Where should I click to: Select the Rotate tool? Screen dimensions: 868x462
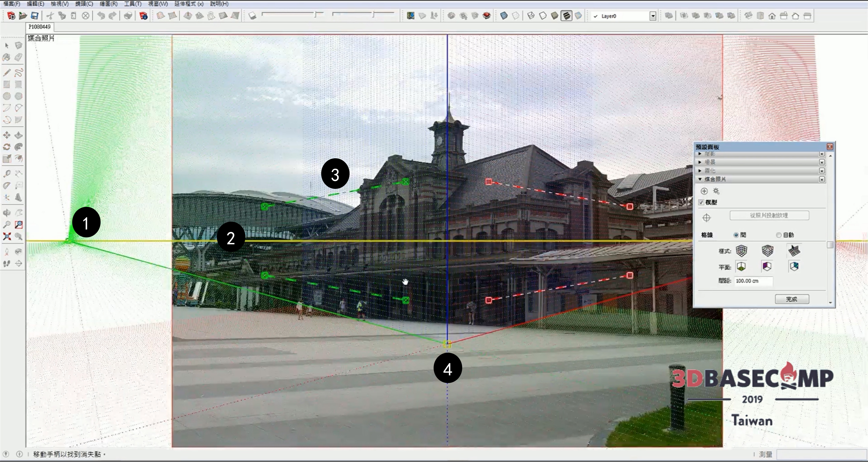click(6, 147)
